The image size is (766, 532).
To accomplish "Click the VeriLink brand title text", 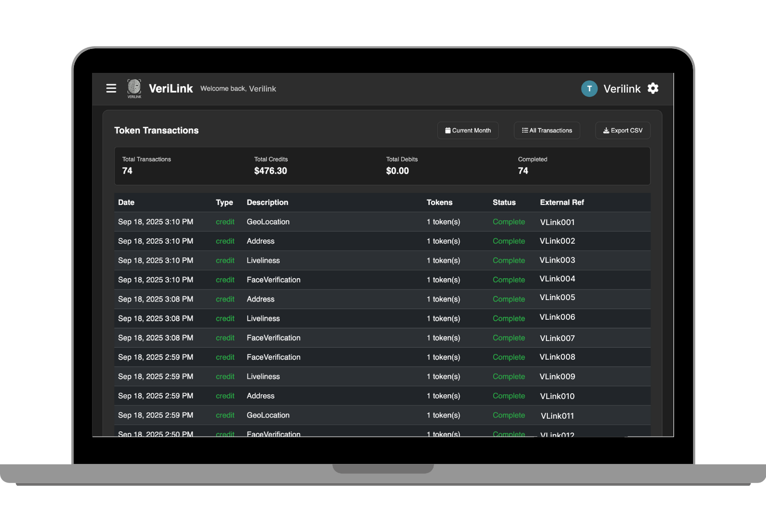I will pyautogui.click(x=171, y=88).
